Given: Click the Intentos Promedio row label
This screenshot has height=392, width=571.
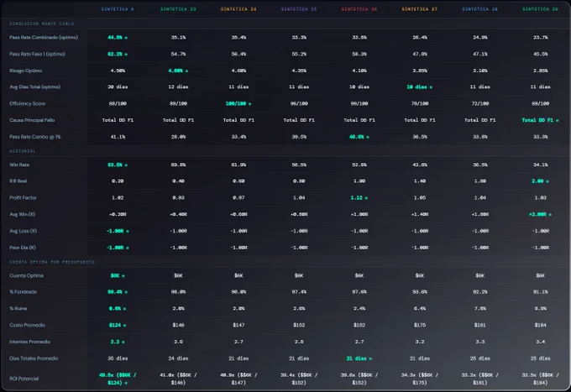Looking at the screenshot, I should 30,342.
